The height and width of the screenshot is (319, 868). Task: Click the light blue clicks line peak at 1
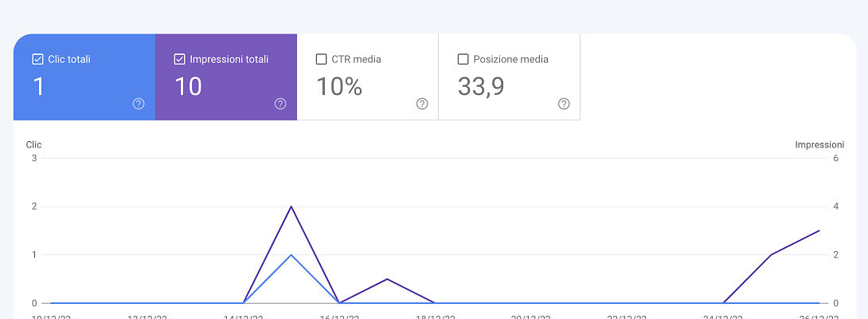[291, 255]
